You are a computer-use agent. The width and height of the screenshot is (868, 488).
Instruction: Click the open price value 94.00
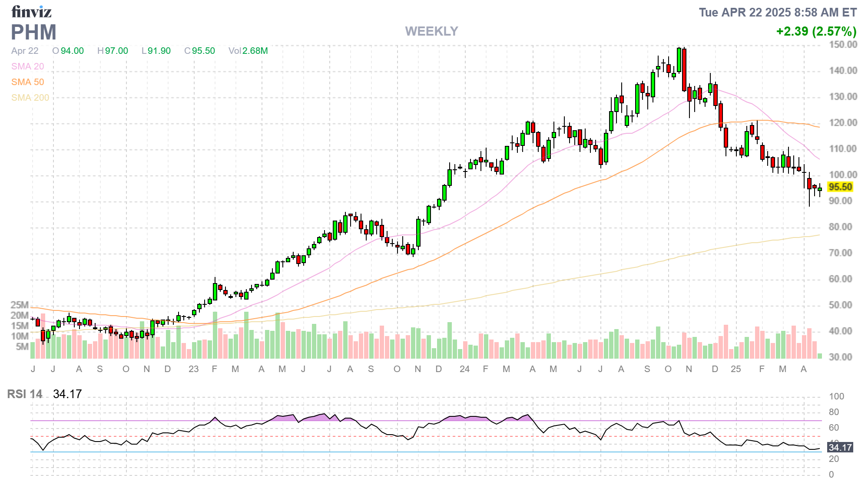72,51
